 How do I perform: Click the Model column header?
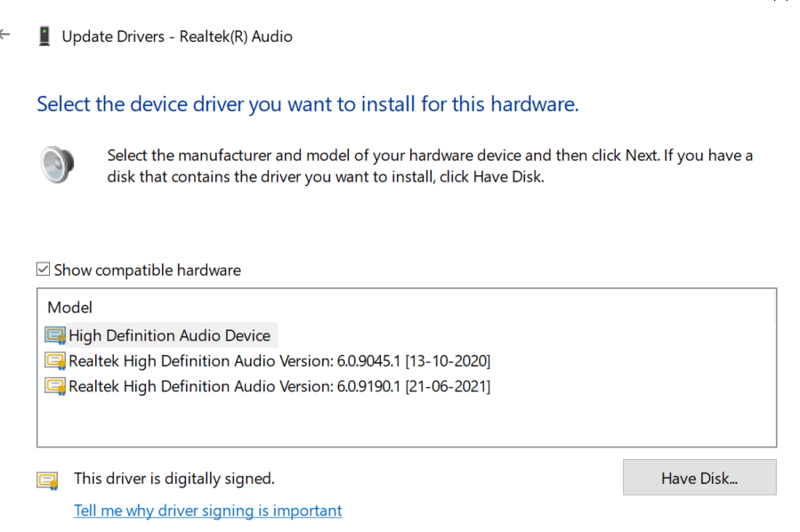70,308
